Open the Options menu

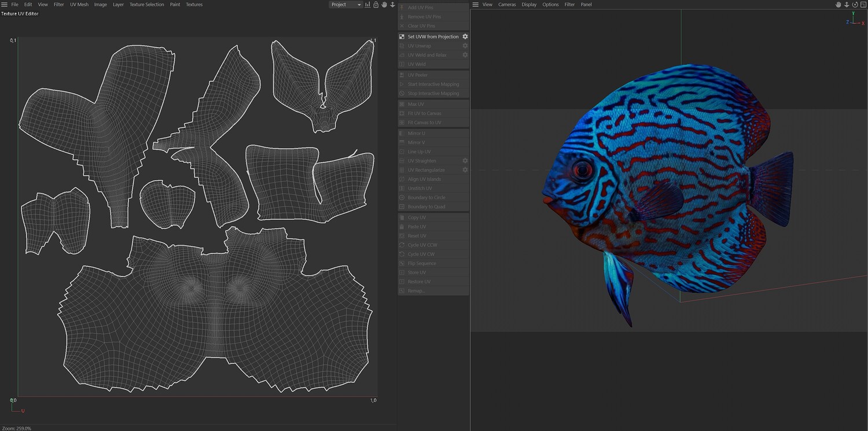[x=550, y=5]
